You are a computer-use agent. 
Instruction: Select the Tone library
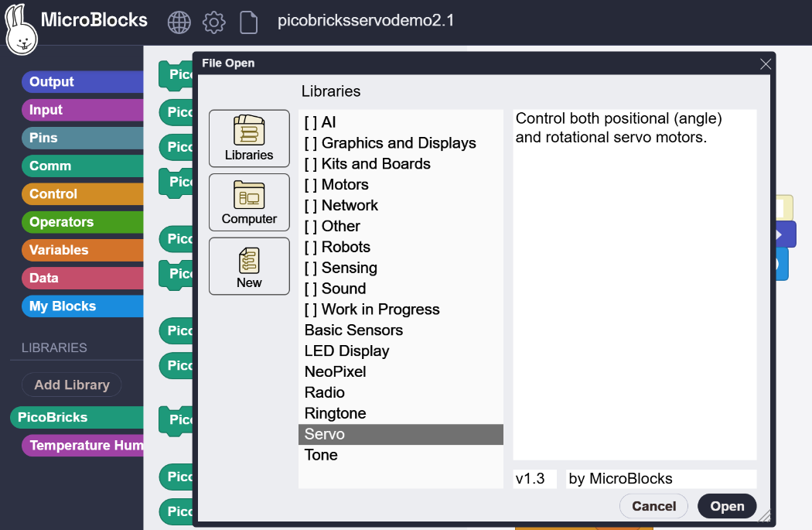click(401, 455)
